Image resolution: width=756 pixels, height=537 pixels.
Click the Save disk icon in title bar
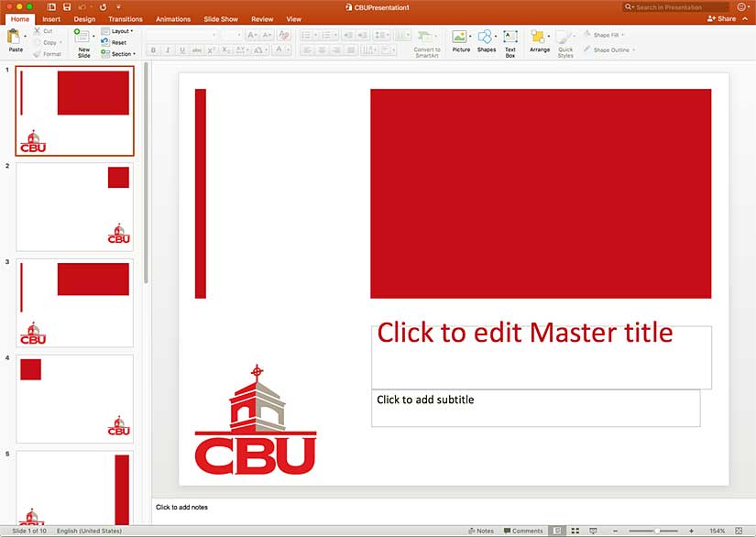(67, 6)
